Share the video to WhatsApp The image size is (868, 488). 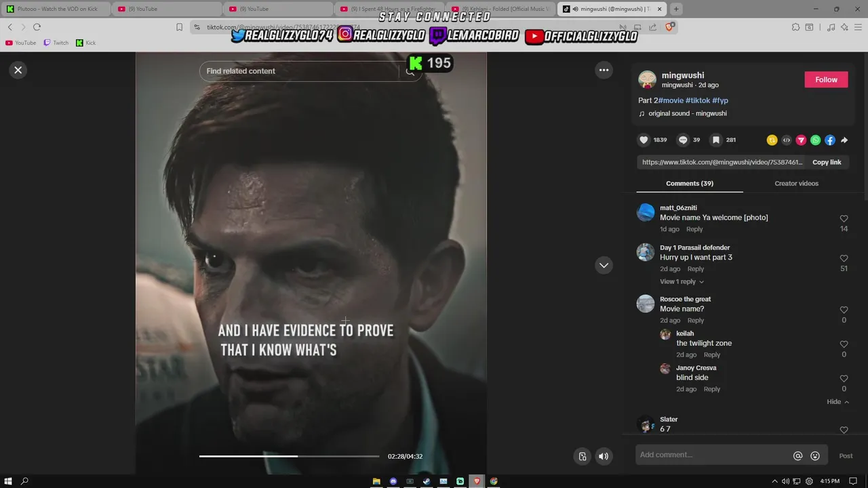(816, 140)
